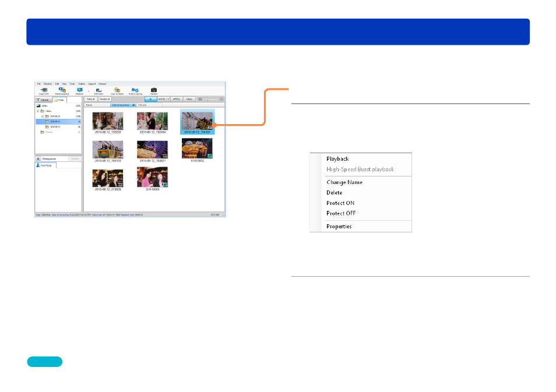Click the Deselect button in Filtering pictures

click(x=75, y=159)
